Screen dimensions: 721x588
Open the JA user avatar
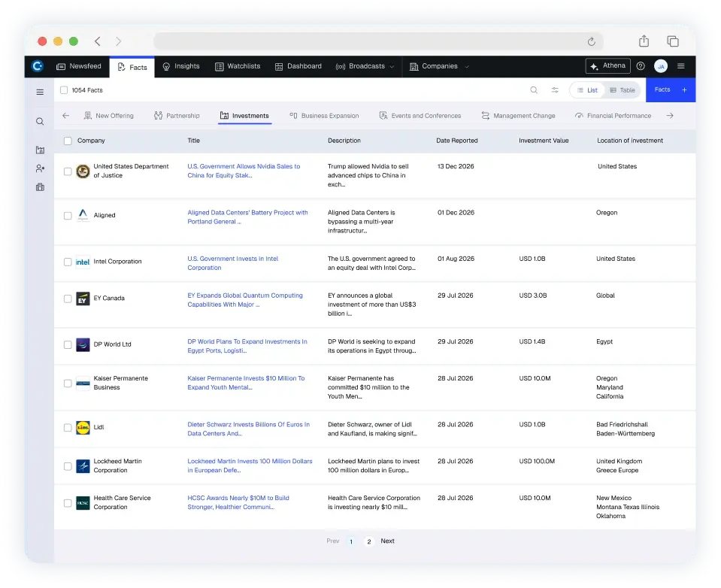[661, 66]
